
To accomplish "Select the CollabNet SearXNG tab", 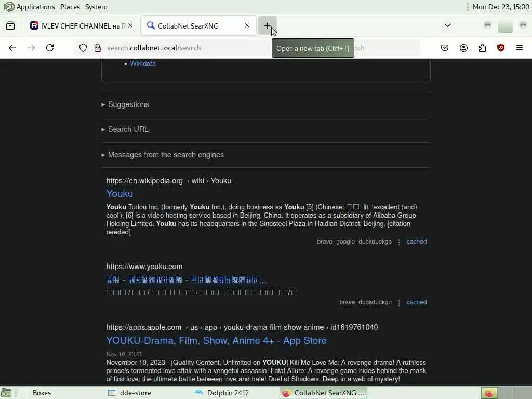I will tap(198, 26).
